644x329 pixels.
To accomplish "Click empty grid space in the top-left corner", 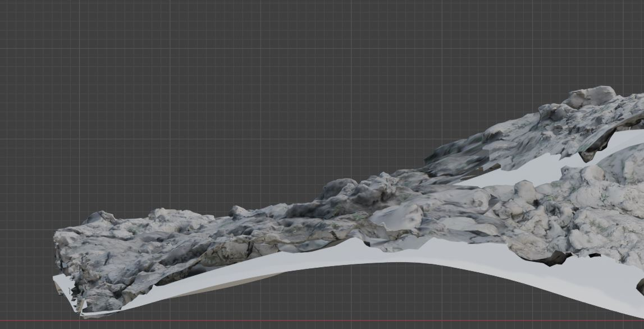I will [34, 28].
